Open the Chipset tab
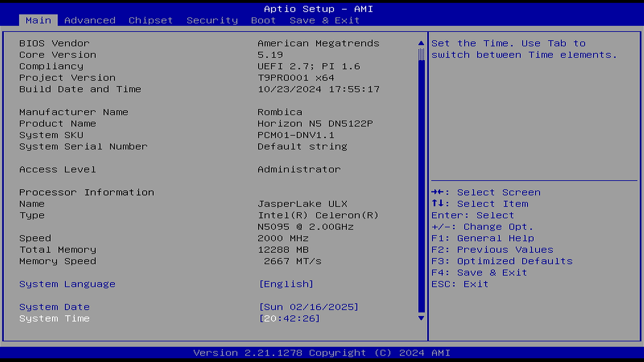The image size is (644, 362). tap(151, 20)
